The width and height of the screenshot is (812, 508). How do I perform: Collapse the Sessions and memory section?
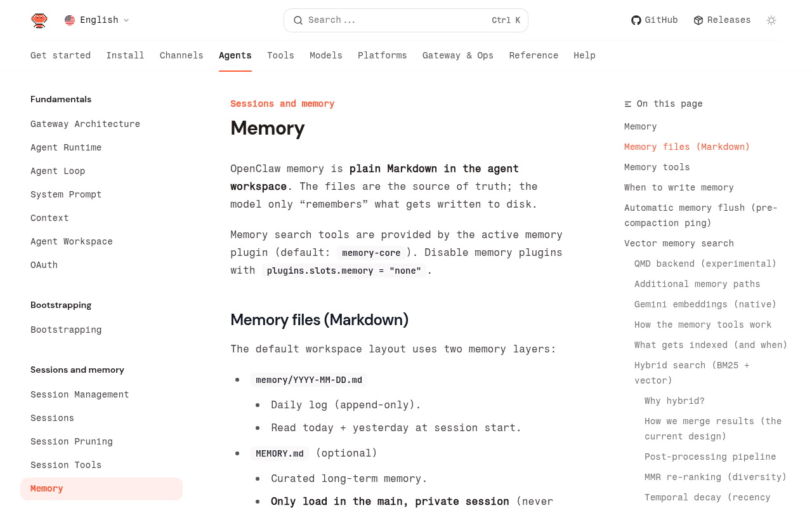coord(77,369)
